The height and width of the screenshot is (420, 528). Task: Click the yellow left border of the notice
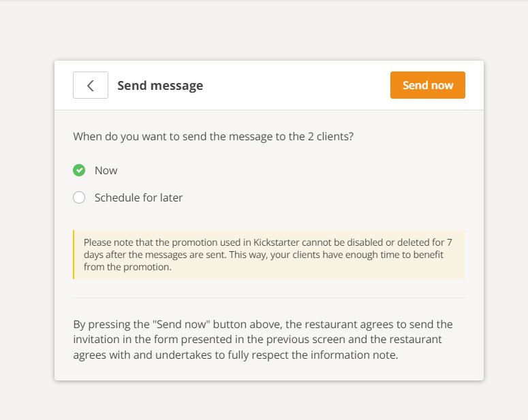click(74, 255)
